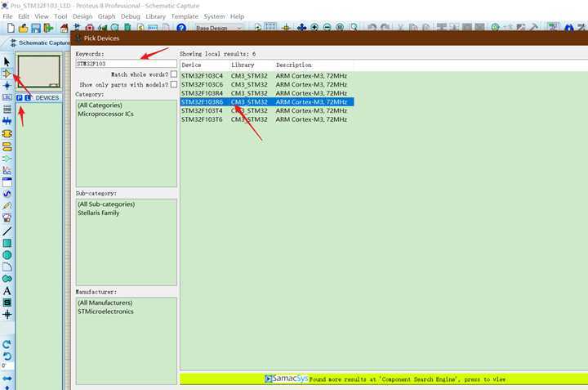
Task: Click the Home Page toolbar icon
Action: [65, 28]
